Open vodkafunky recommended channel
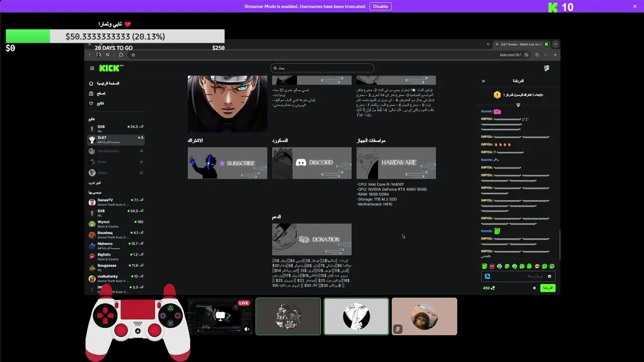 coord(116,279)
